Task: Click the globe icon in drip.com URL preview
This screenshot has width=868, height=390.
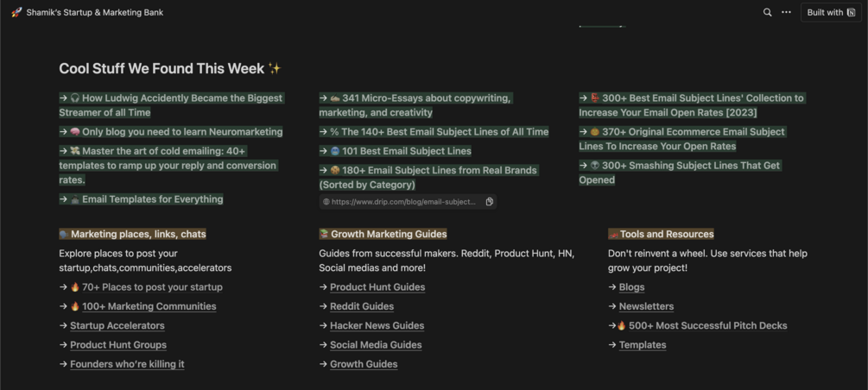Action: (326, 202)
